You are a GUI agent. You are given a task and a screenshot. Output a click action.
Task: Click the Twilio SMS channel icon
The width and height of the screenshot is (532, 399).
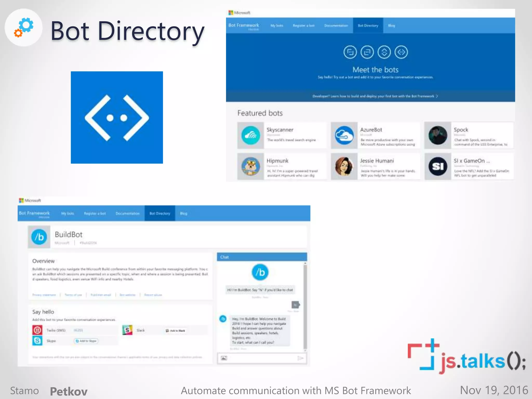tap(37, 330)
